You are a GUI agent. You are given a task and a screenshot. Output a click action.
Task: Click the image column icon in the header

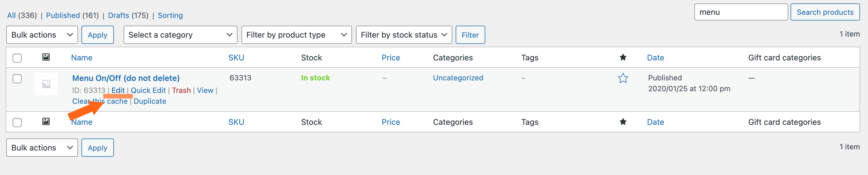46,57
